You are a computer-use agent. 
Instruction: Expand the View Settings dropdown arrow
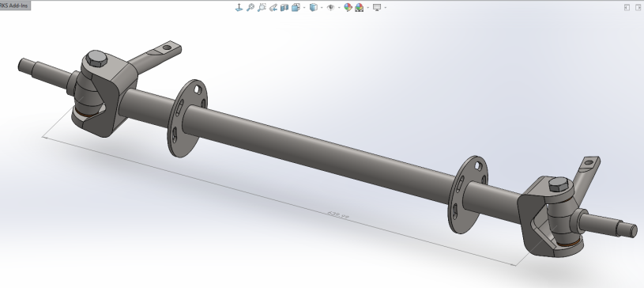pyautogui.click(x=386, y=7)
